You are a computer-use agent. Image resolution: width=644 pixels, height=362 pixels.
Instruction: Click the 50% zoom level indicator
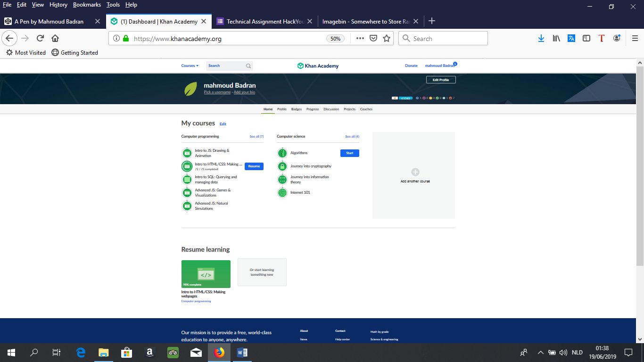[335, 39]
